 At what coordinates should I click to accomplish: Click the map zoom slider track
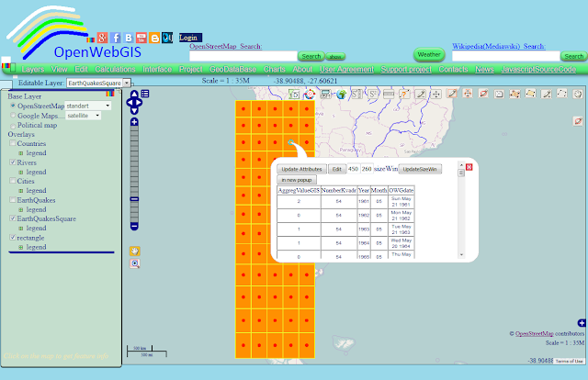(134, 174)
